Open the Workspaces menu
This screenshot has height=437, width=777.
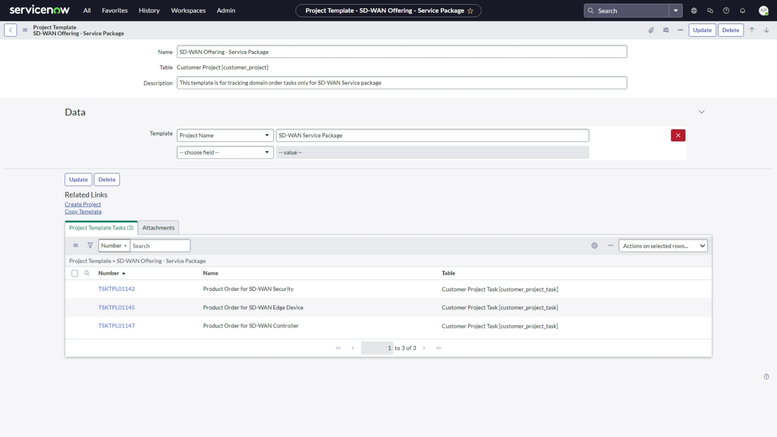[x=188, y=10]
